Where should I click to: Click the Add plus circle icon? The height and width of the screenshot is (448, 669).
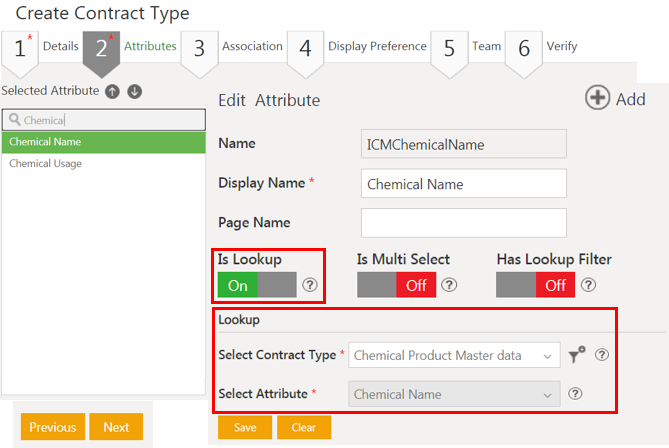pyautogui.click(x=598, y=98)
